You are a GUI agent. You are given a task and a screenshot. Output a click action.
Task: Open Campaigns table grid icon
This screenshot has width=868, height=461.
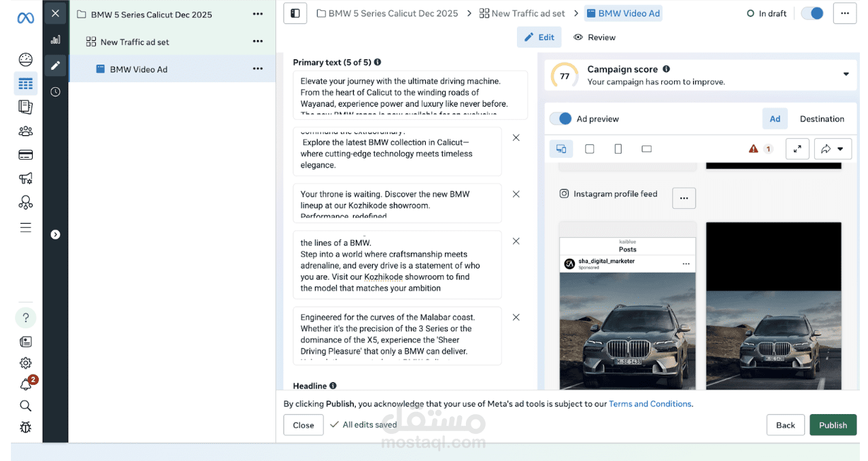click(x=25, y=84)
